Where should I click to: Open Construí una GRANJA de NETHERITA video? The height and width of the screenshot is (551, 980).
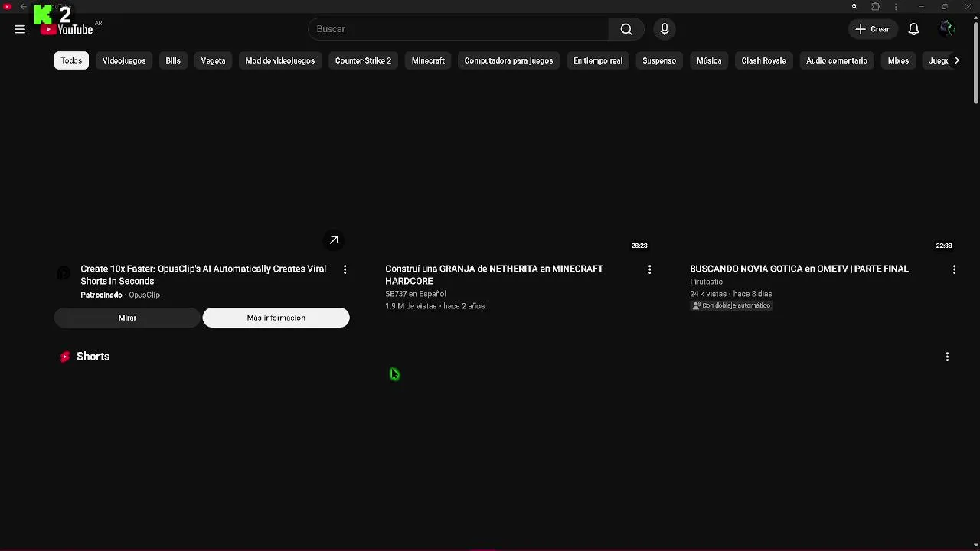point(494,275)
